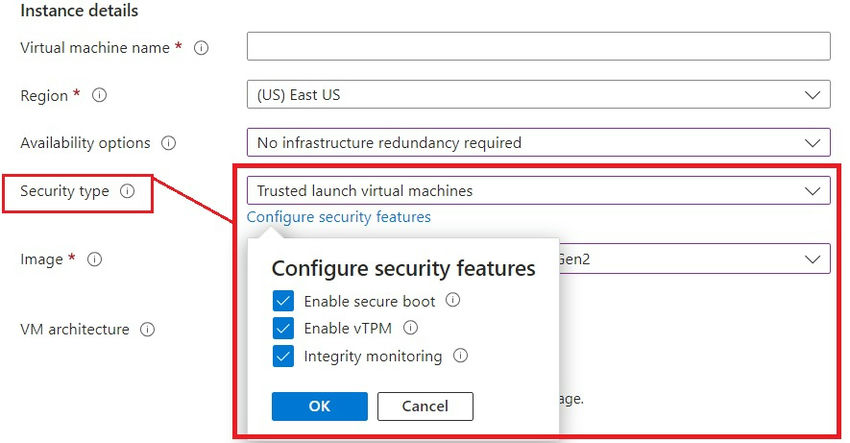Click info icon beside Integrity monitoring
This screenshot has height=443, width=850.
[460, 356]
